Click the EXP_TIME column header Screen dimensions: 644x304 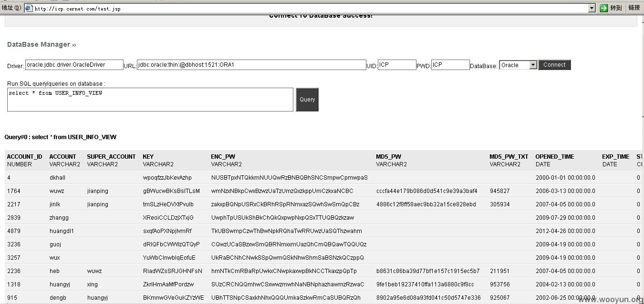coord(616,156)
